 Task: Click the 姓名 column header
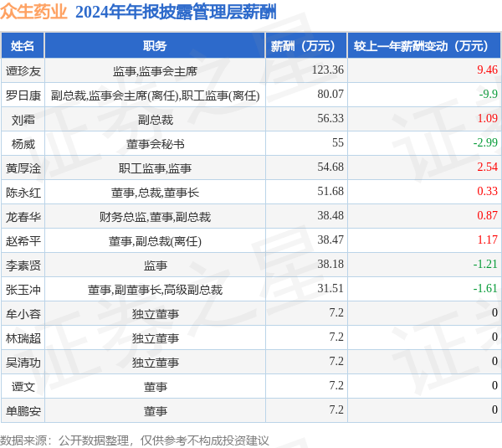(x=23, y=46)
